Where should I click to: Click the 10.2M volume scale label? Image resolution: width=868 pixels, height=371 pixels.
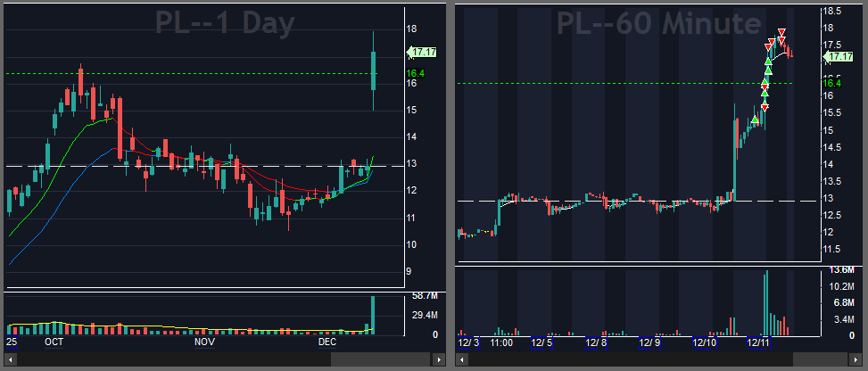[x=843, y=286]
